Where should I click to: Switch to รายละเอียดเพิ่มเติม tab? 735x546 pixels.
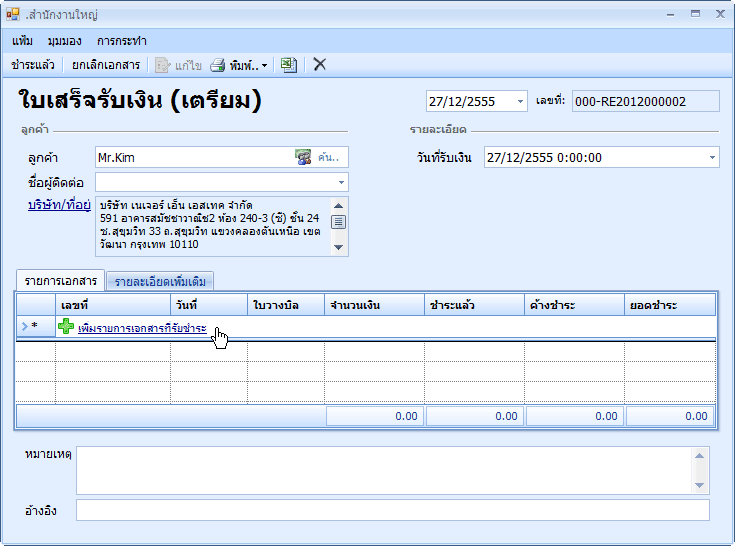160,282
